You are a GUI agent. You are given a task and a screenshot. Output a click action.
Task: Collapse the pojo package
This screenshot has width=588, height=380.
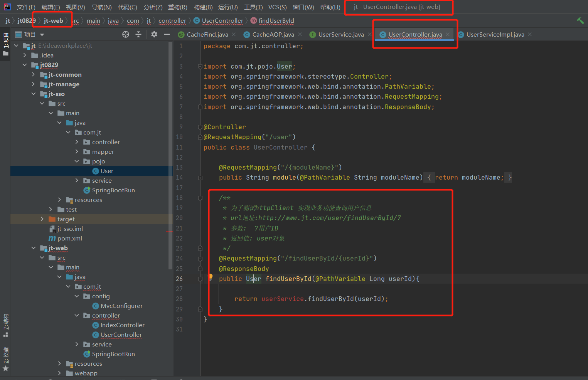(77, 161)
